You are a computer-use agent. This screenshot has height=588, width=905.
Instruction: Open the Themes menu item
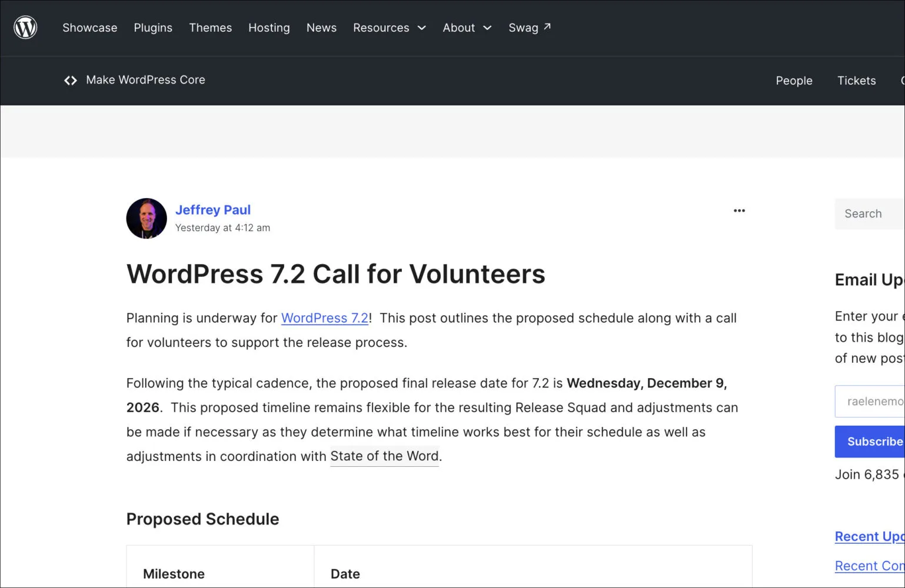pyautogui.click(x=211, y=28)
